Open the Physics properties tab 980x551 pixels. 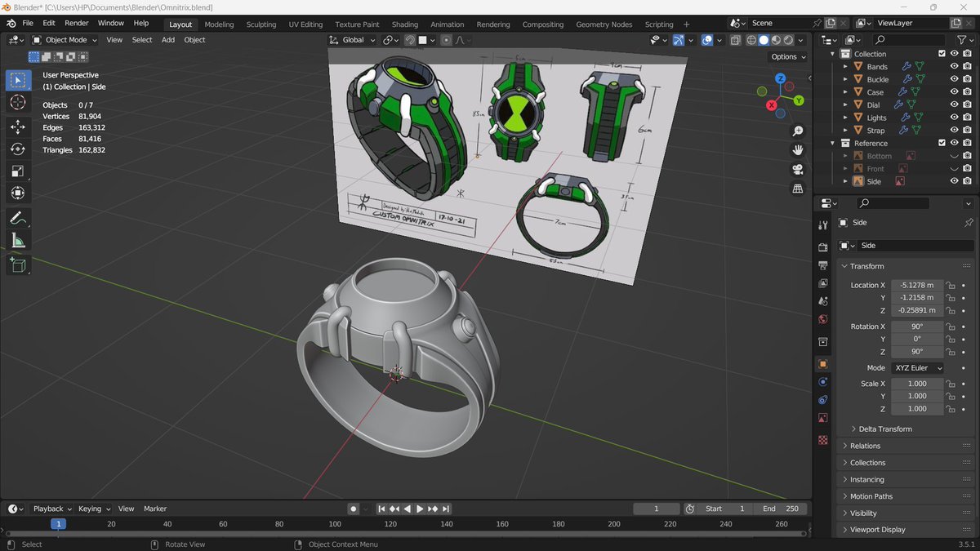(823, 382)
